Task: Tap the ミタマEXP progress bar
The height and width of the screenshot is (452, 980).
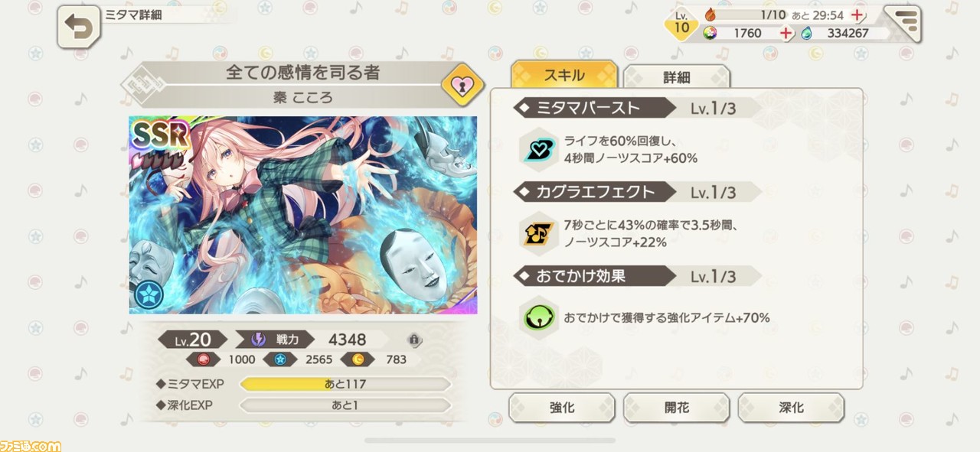Action: [x=345, y=384]
